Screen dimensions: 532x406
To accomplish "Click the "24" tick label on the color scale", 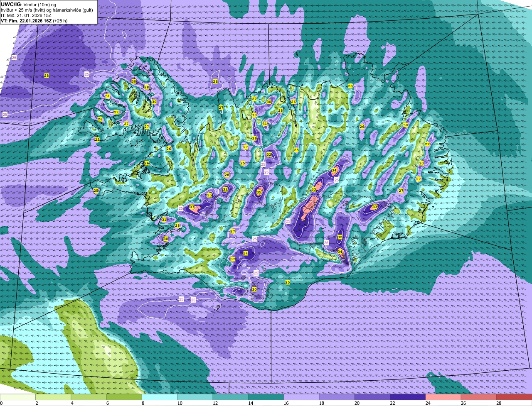I will (x=429, y=403).
